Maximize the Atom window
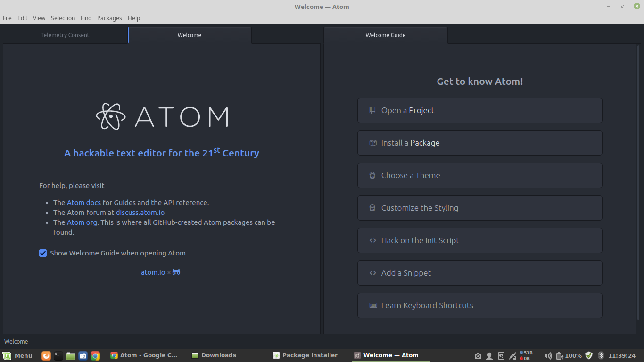This screenshot has height=362, width=644. tap(623, 6)
